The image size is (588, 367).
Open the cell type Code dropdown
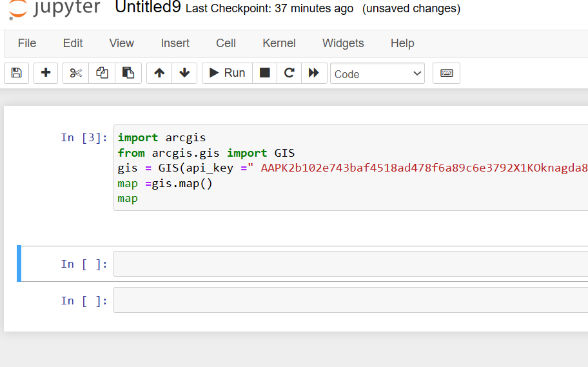pos(377,74)
